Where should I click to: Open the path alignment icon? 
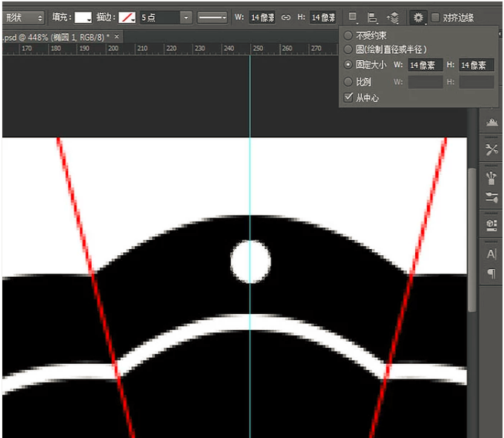[372, 17]
